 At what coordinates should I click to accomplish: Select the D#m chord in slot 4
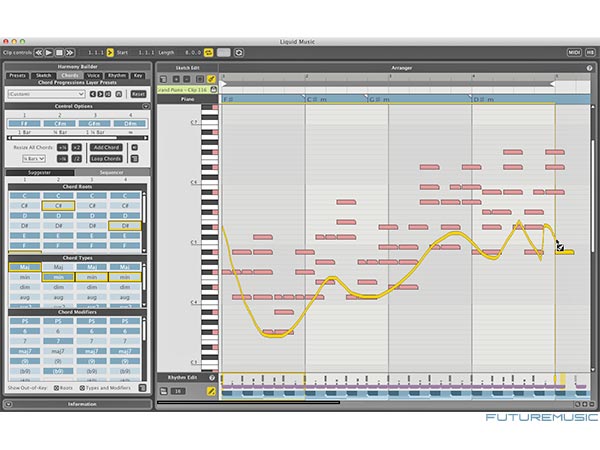click(x=130, y=124)
